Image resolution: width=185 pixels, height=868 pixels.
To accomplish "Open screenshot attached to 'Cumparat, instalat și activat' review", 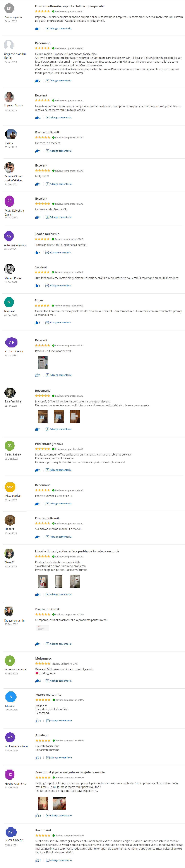I will click(43, 628).
